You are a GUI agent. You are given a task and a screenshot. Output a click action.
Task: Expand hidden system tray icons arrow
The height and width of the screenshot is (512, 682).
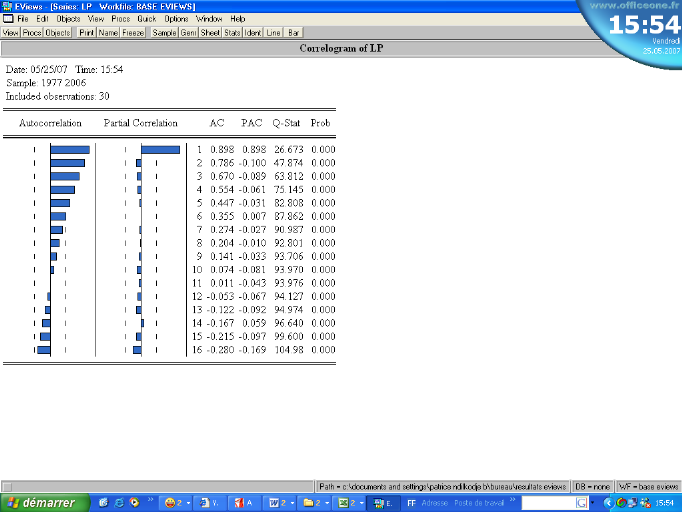(x=608, y=503)
